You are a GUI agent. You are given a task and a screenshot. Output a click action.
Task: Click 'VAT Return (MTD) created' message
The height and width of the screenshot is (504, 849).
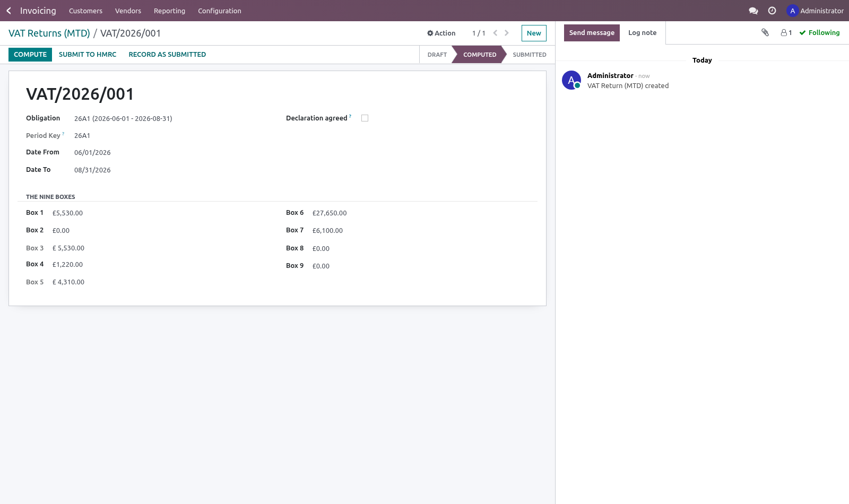[628, 86]
